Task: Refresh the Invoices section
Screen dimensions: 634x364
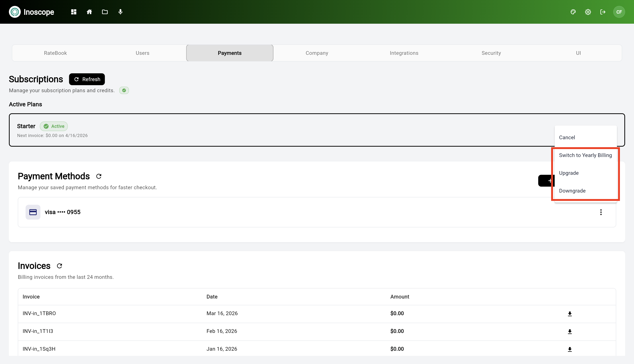Action: pyautogui.click(x=59, y=266)
